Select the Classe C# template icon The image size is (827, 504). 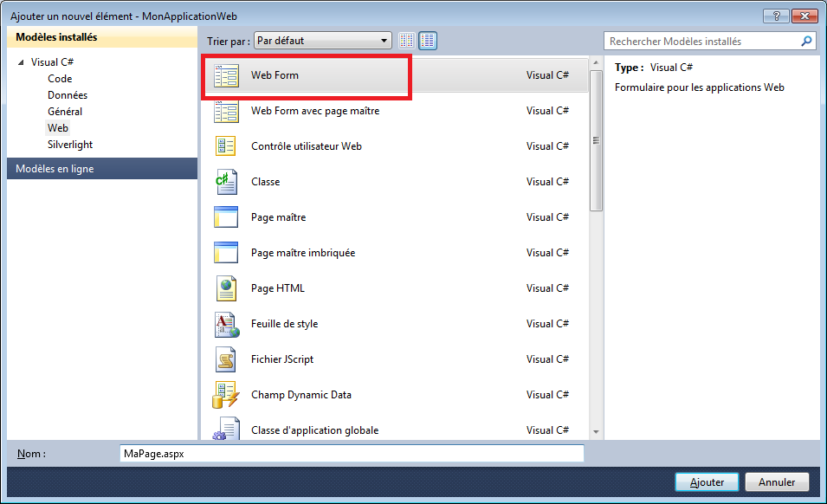coord(226,182)
